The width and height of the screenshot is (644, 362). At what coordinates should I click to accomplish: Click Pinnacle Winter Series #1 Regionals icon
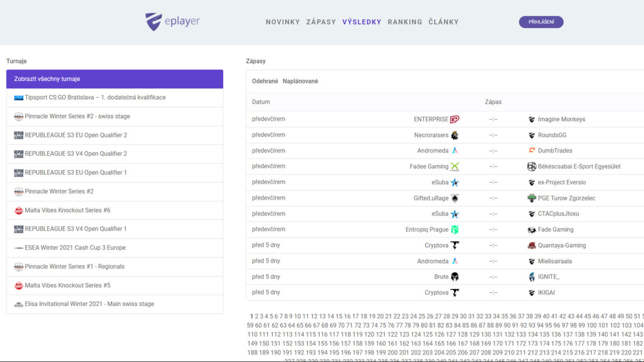pyautogui.click(x=19, y=267)
